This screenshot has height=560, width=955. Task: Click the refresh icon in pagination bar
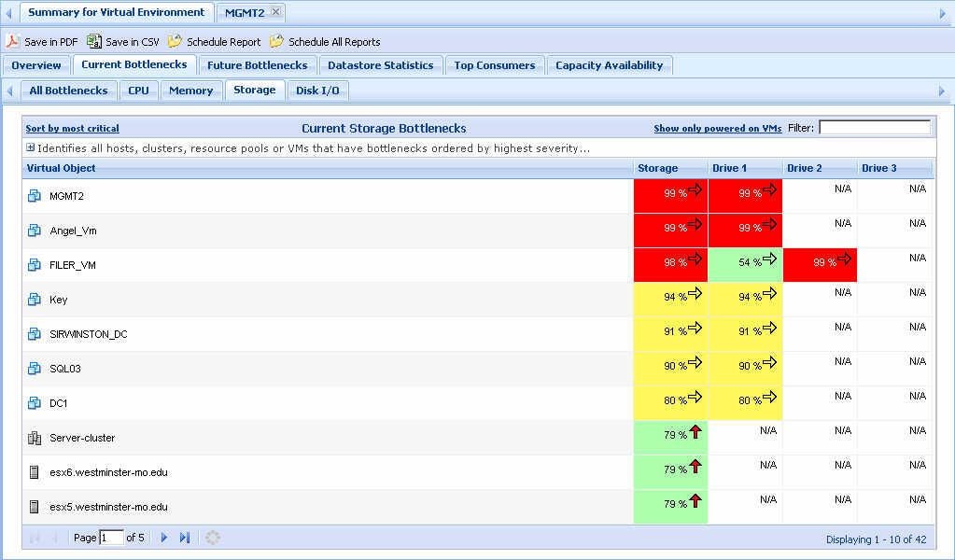212,538
